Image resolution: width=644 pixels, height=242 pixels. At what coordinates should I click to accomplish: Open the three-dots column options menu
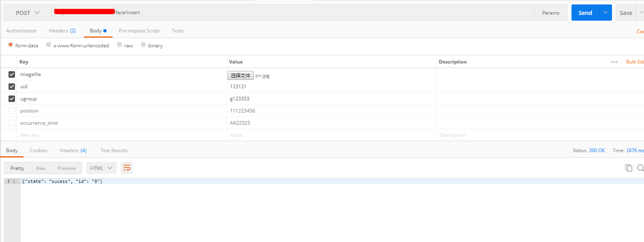point(614,62)
